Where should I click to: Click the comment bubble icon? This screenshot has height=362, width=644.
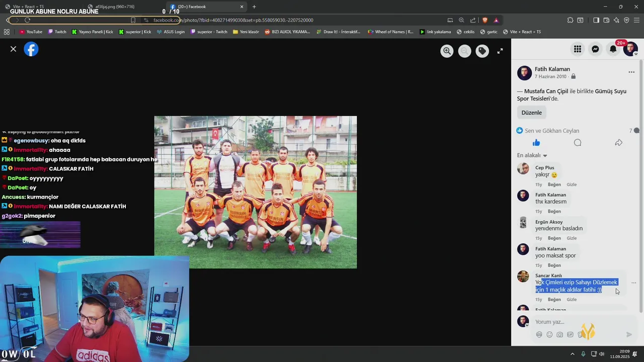point(578,143)
